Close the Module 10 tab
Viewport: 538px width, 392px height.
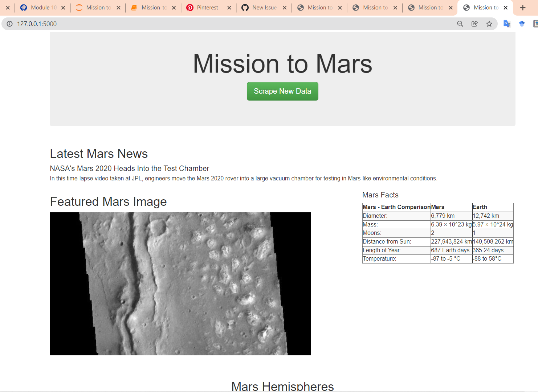click(63, 8)
